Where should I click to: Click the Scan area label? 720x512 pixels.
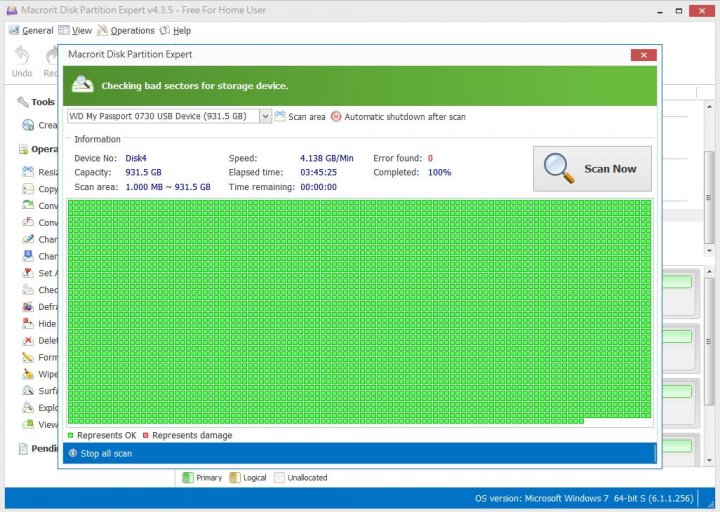click(307, 117)
